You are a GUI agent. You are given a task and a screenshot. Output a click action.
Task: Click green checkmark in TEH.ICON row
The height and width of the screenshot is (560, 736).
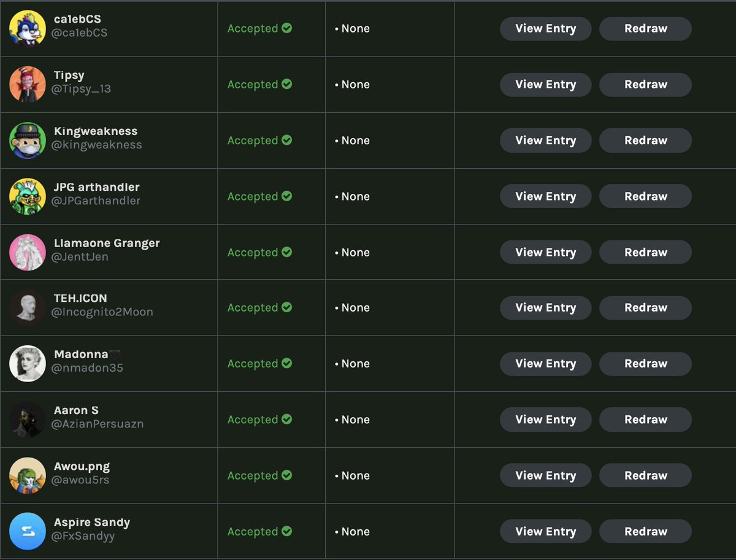click(286, 307)
